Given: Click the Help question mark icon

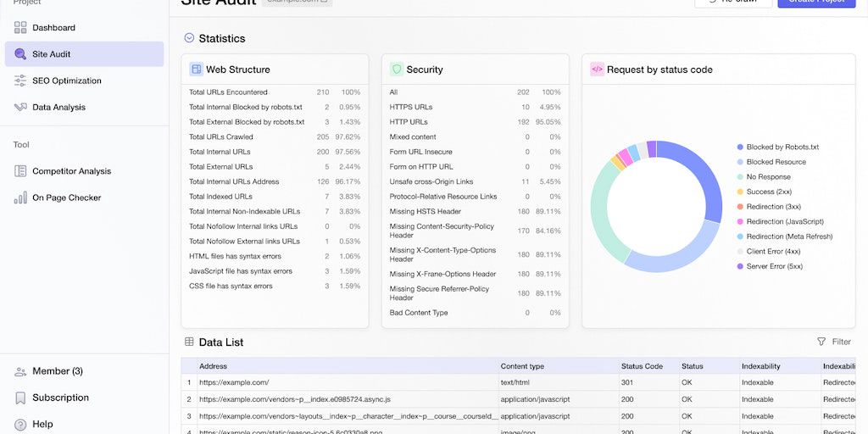Looking at the screenshot, I should 20,425.
